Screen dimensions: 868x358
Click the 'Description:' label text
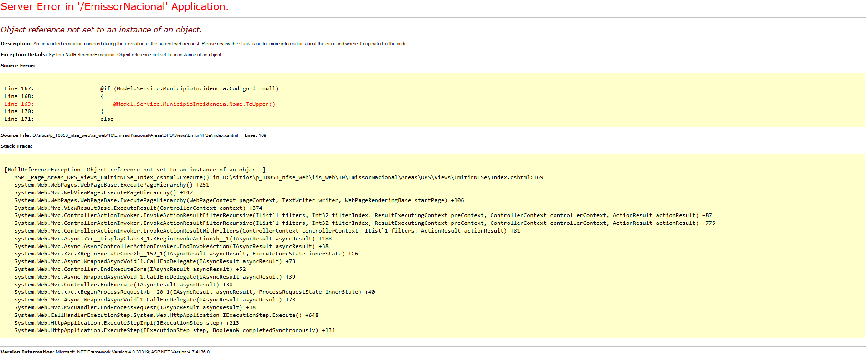[x=16, y=44]
